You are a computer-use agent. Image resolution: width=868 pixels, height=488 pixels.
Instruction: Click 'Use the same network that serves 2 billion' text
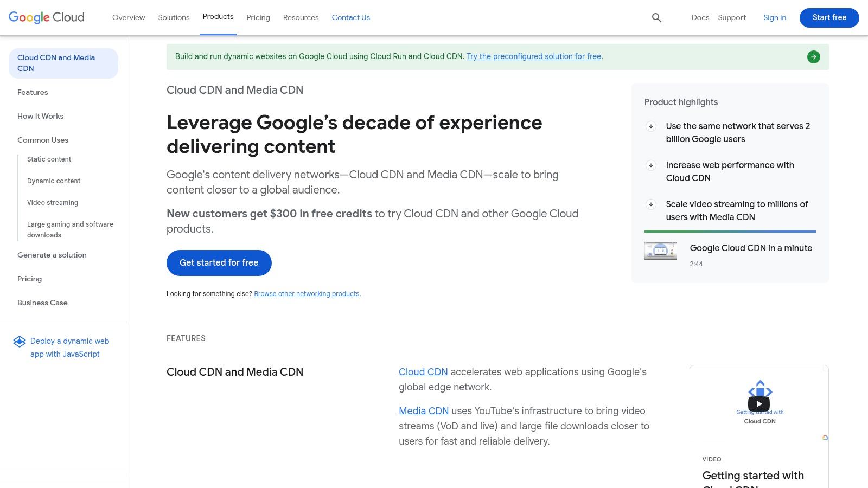[738, 132]
